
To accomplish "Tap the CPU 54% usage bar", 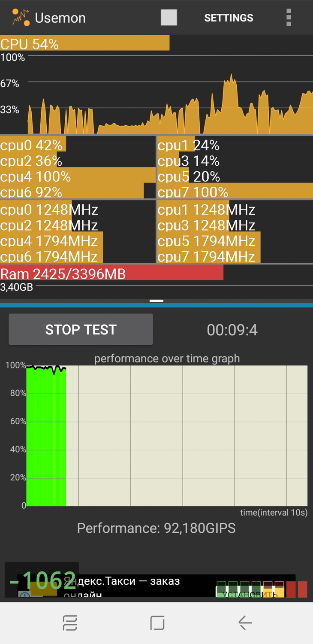I will click(x=85, y=43).
